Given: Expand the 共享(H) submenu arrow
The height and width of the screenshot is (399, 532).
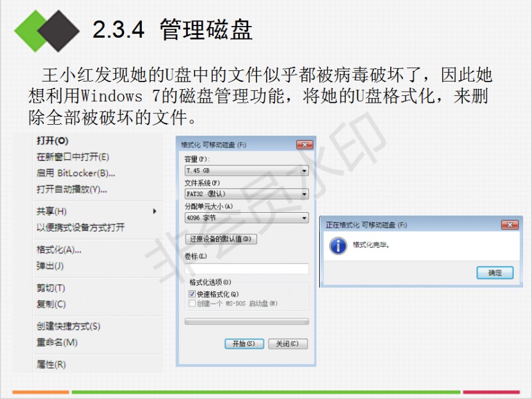Looking at the screenshot, I should click(x=155, y=211).
